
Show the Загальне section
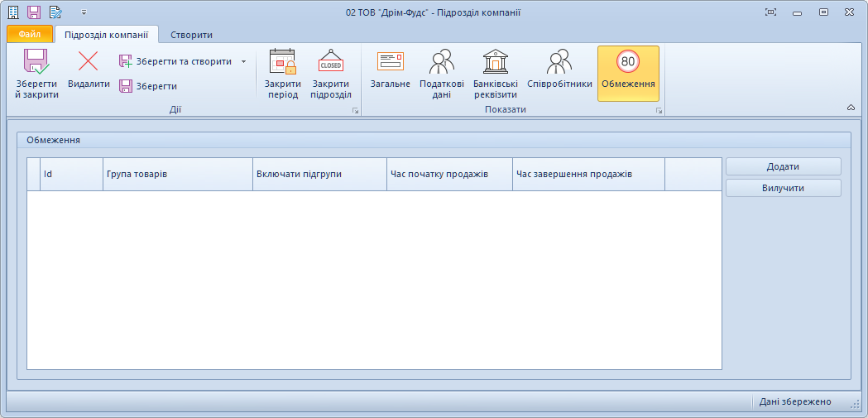[390, 63]
